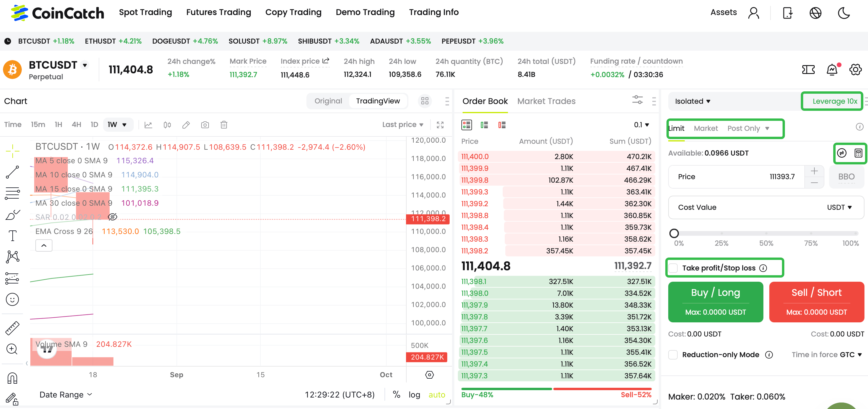Viewport: 868px width, 409px height.
Task: Remove drawings with the trash icon
Action: point(224,125)
